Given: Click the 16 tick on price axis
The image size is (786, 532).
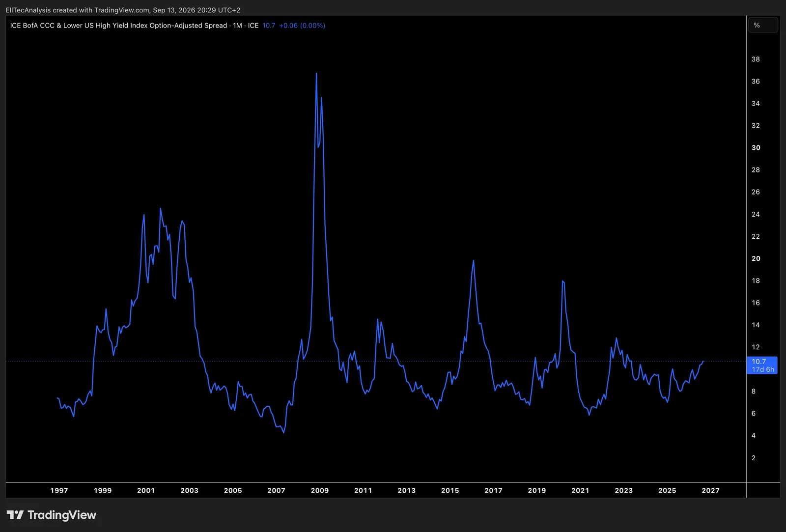Looking at the screenshot, I should [756, 303].
